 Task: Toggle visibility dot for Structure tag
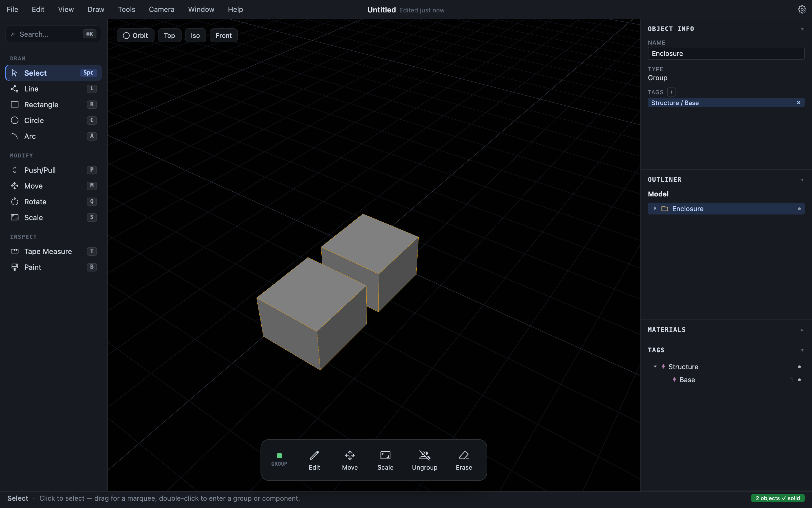[799, 367]
